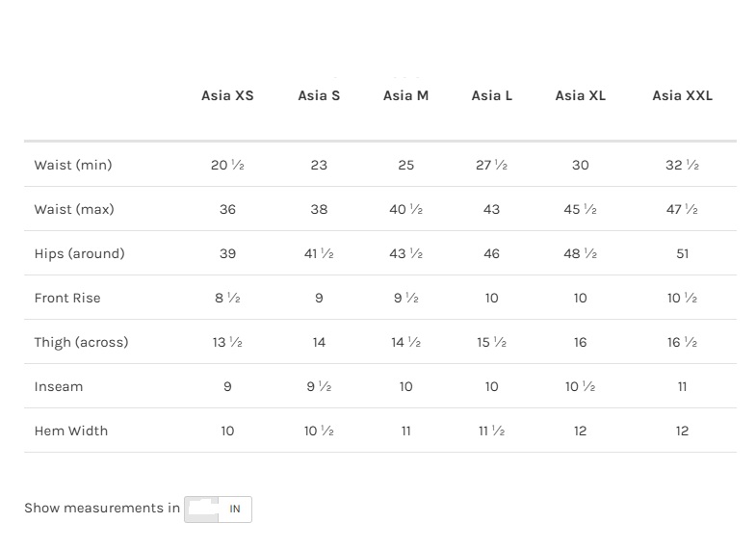Select the Waist (max) row label
Screen dimensions: 756x549
(74, 209)
